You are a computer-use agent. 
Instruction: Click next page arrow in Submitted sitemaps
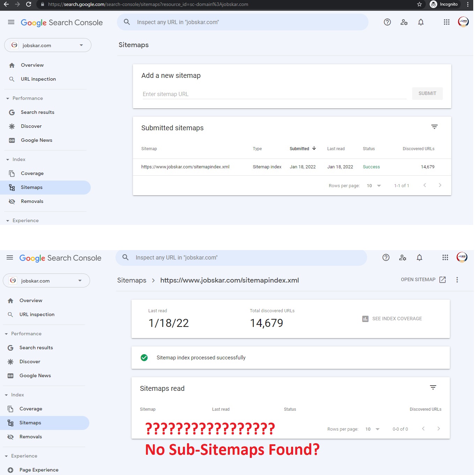tap(440, 185)
